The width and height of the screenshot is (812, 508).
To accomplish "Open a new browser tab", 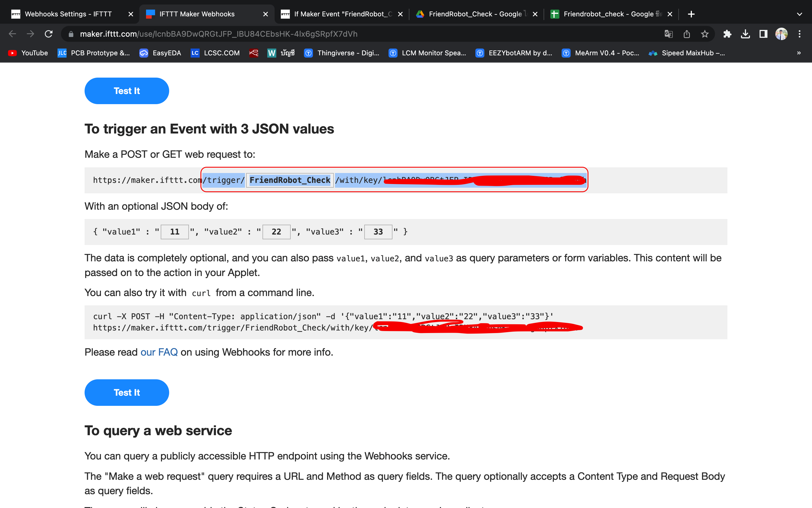I will 691,14.
